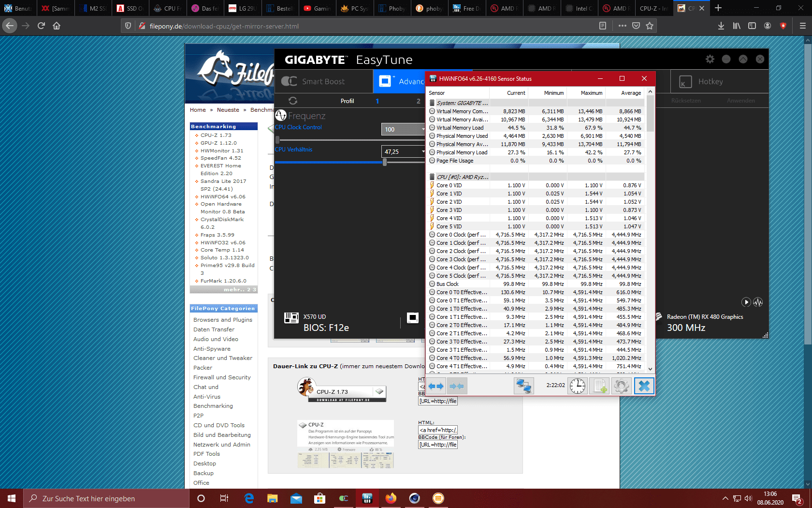812x508 pixels.
Task: Click Windows taskbar search box
Action: pyautogui.click(x=106, y=498)
